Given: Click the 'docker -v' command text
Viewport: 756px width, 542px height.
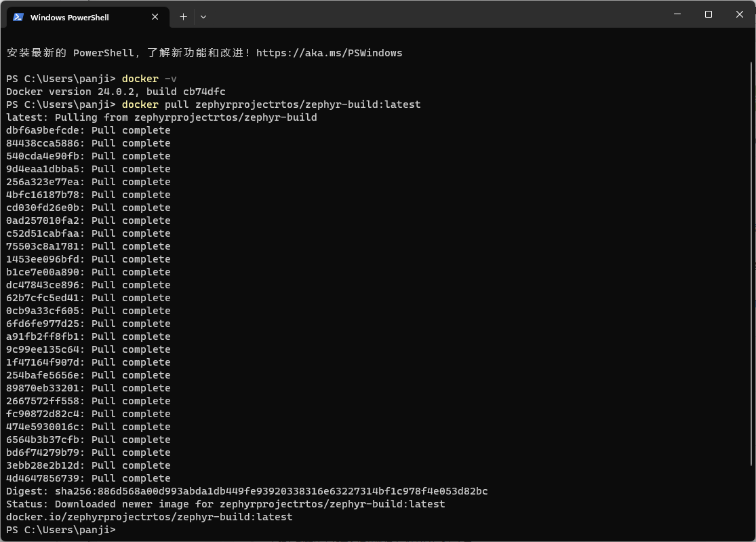Looking at the screenshot, I should tap(149, 79).
